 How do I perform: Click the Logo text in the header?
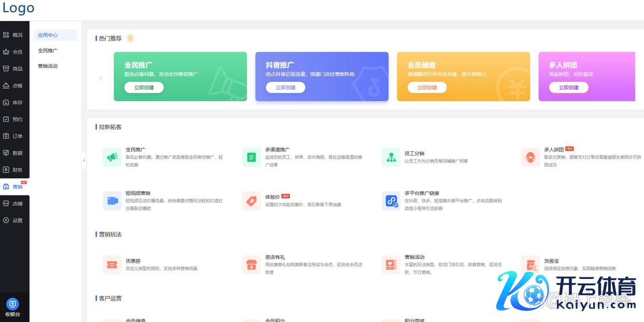pos(19,8)
